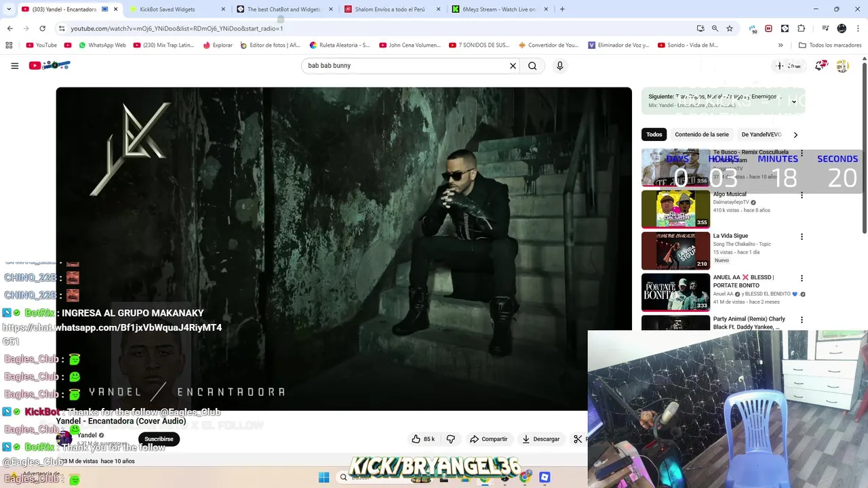Reload the page

(42, 28)
